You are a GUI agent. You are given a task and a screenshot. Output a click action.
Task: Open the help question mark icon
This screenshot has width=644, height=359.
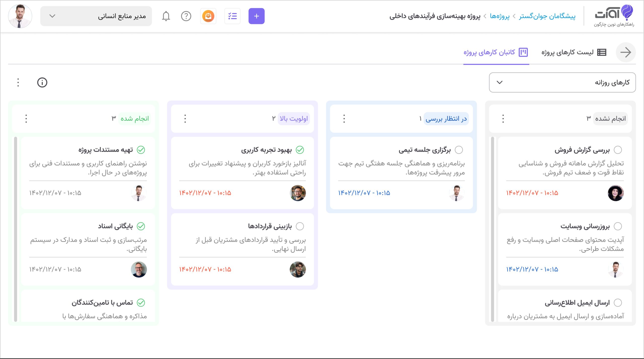click(186, 16)
